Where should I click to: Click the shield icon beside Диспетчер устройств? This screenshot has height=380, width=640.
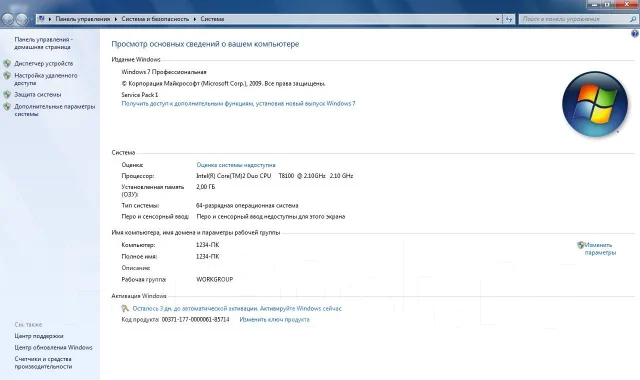click(7, 63)
